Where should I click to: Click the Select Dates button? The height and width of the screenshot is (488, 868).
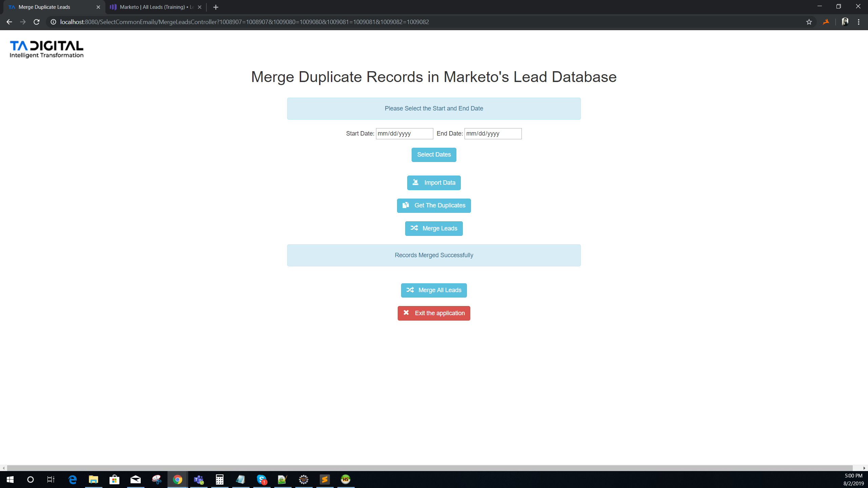coord(433,154)
